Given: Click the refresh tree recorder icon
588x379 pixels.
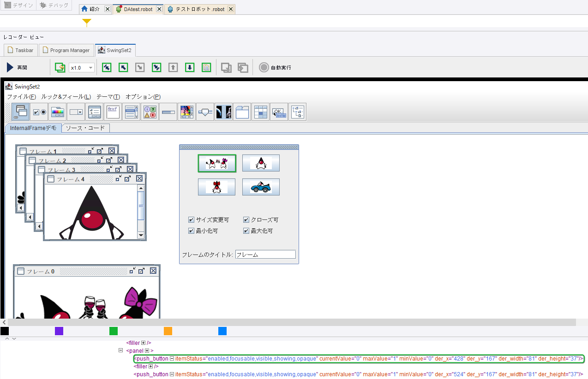Looking at the screenshot, I should coord(60,68).
